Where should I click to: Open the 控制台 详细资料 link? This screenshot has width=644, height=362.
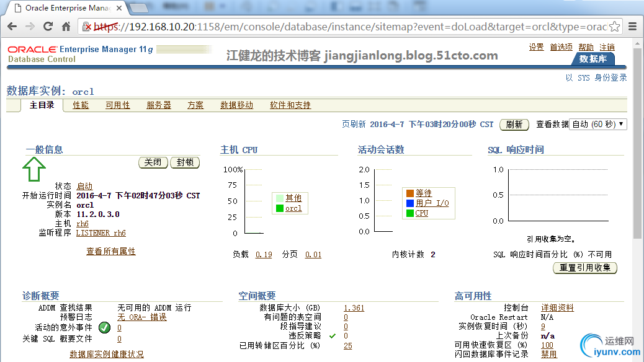pos(557,308)
